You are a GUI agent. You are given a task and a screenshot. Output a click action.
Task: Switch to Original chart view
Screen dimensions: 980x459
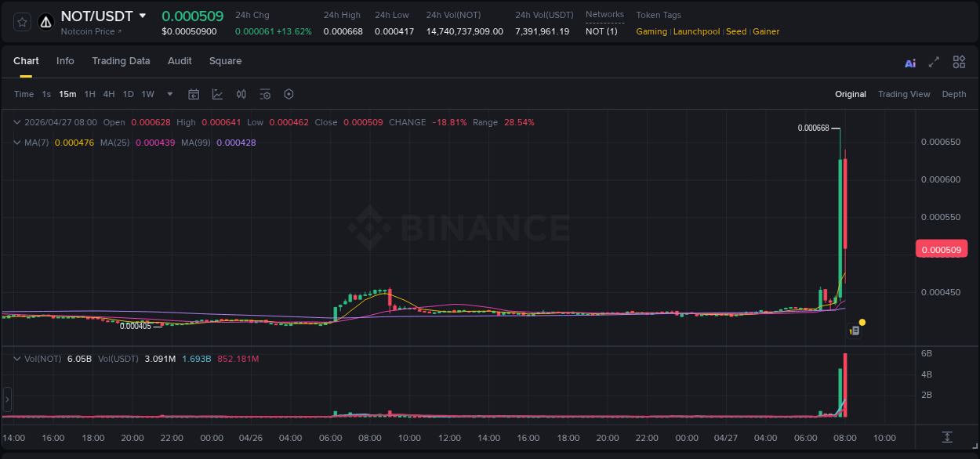851,94
